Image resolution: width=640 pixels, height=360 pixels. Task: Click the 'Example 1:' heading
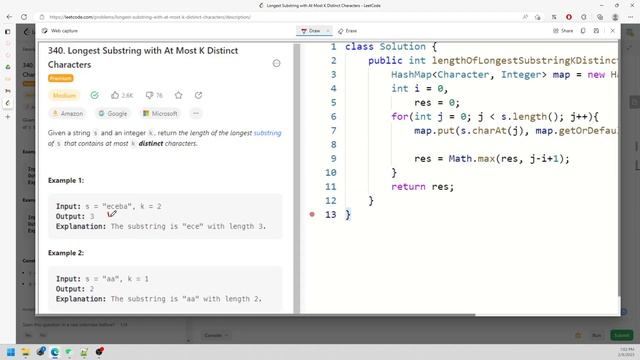[66, 180]
